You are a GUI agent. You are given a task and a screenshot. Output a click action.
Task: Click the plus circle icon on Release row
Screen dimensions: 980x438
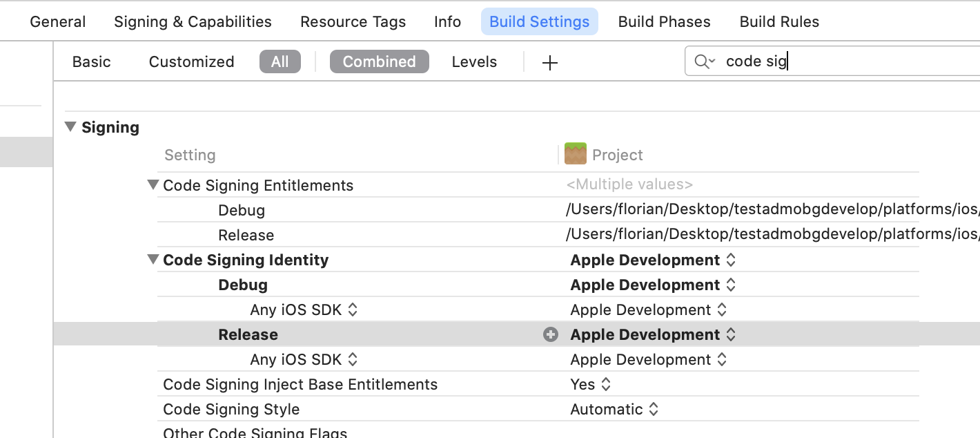point(550,335)
